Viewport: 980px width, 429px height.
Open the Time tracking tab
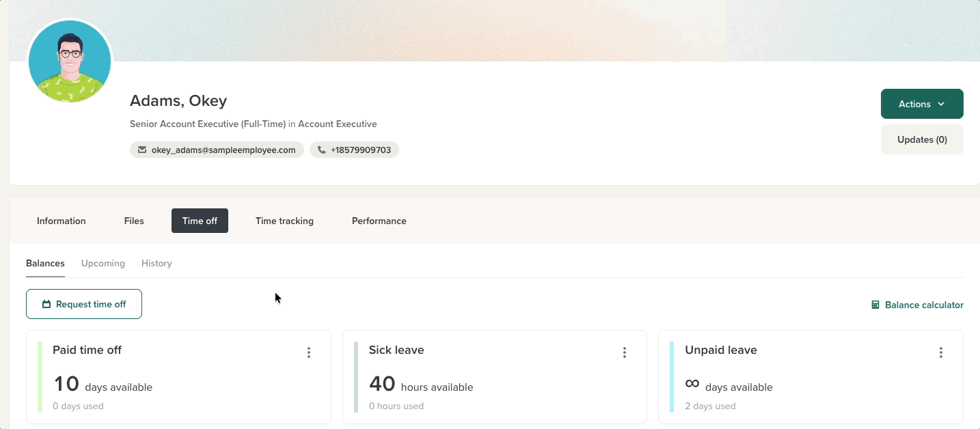(x=284, y=221)
